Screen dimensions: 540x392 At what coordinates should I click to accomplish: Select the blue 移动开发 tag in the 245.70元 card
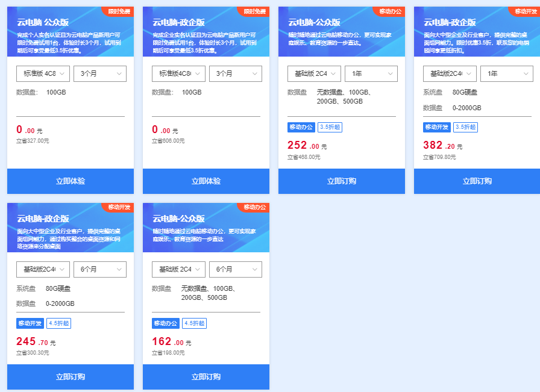pyautogui.click(x=30, y=323)
